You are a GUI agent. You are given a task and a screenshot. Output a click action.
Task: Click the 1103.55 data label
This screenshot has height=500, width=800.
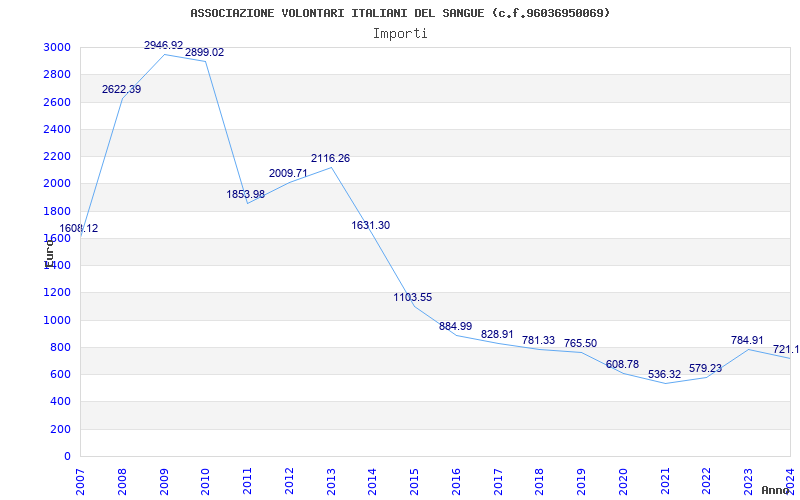coord(412,297)
